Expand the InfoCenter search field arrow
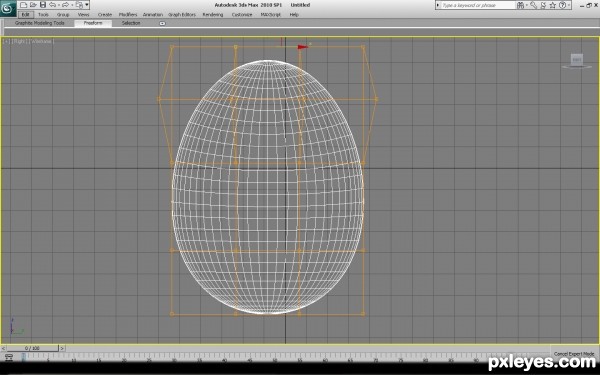The width and height of the screenshot is (600, 375). (438, 5)
